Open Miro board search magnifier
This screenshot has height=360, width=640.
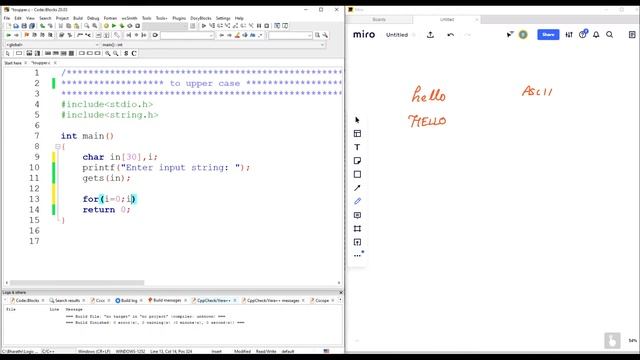click(609, 35)
